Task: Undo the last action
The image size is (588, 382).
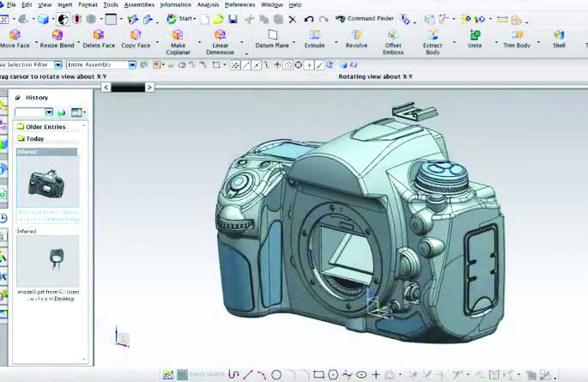Action: [309, 19]
